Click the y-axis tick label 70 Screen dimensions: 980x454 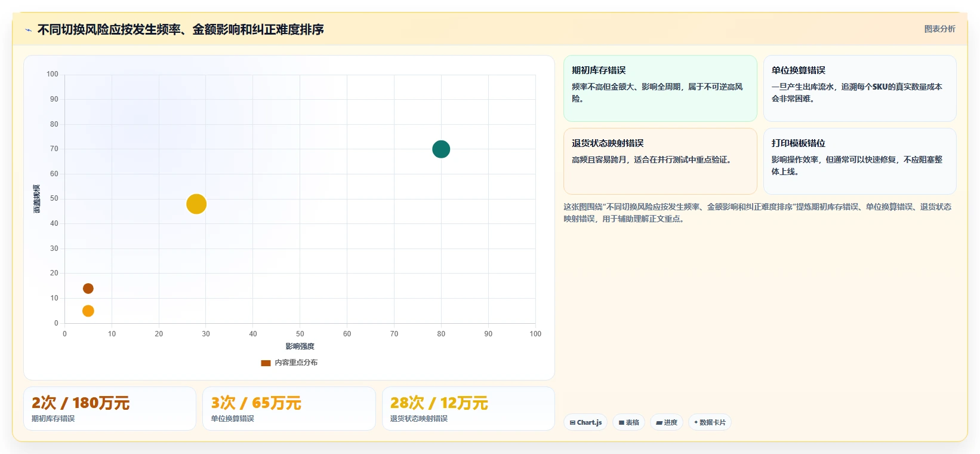54,149
